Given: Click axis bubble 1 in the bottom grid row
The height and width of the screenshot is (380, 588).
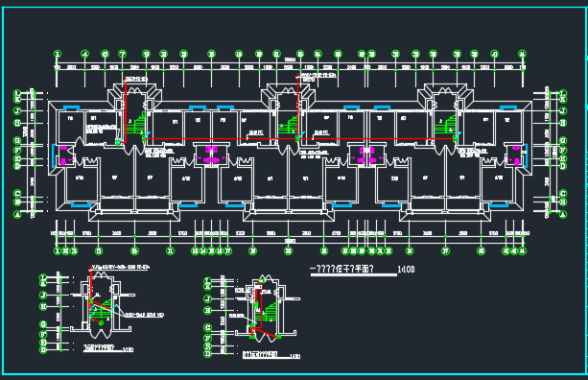Looking at the screenshot, I should coord(58,251).
